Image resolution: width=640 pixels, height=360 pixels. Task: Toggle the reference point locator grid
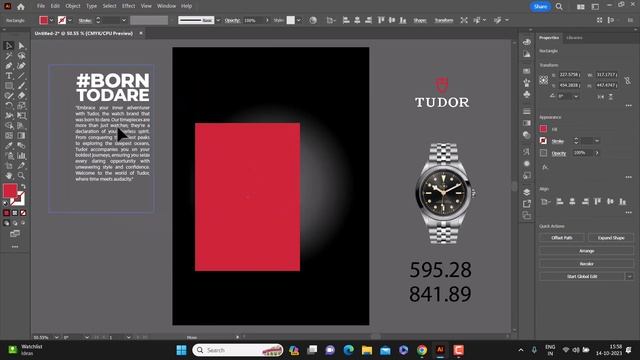(x=544, y=80)
